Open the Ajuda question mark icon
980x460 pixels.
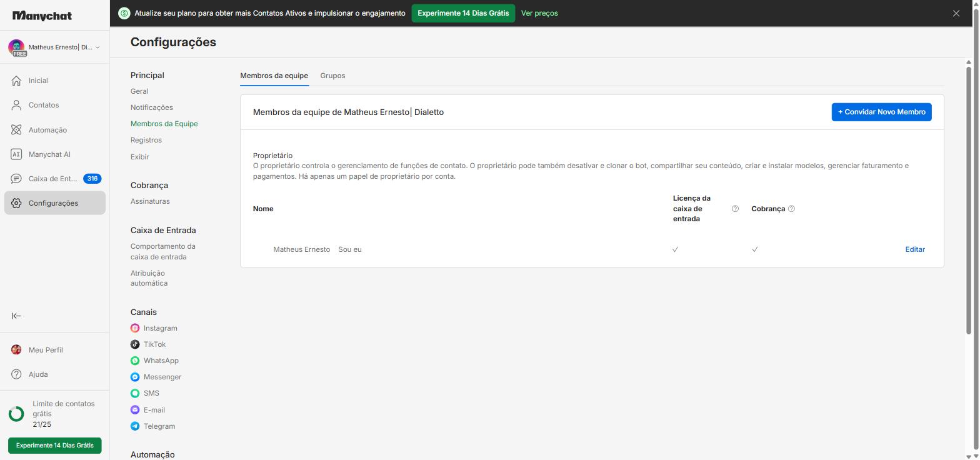click(16, 374)
